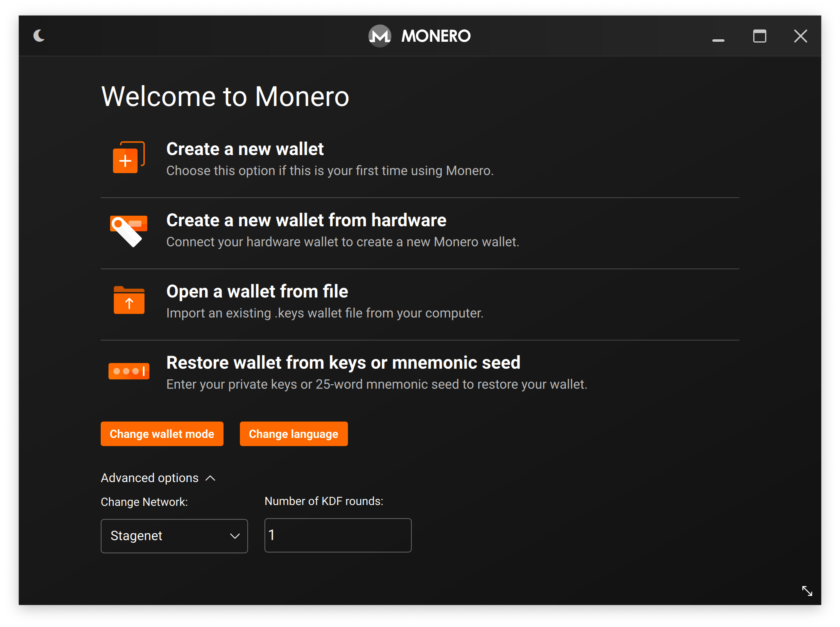Collapse the Advanced options section
840x627 pixels.
(158, 478)
